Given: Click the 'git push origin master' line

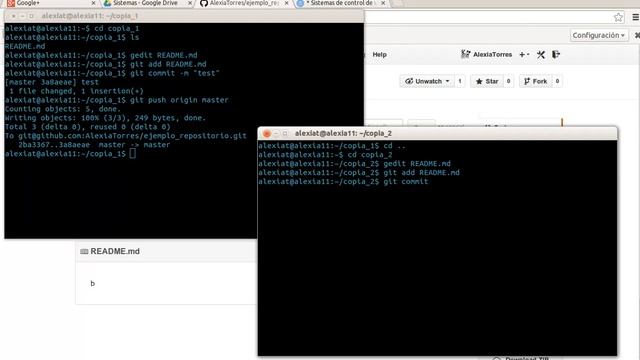Looking at the screenshot, I should coord(117,100).
